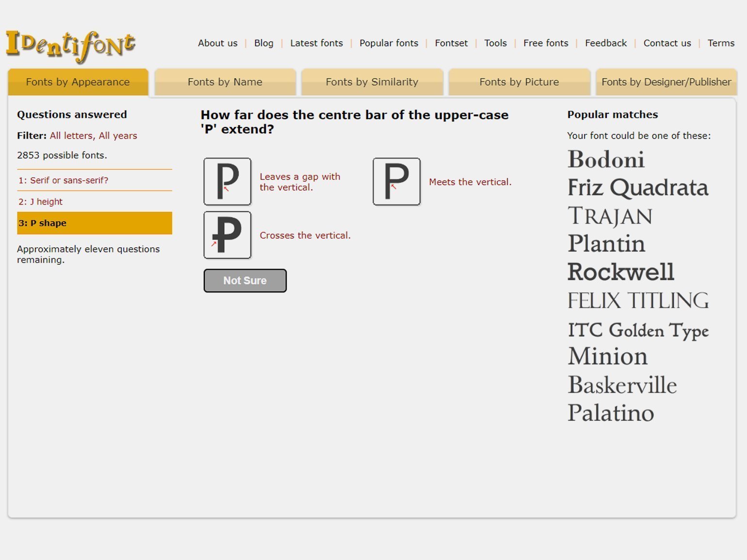Open the Friz Quadrata font match
The image size is (747, 560).
click(x=638, y=188)
